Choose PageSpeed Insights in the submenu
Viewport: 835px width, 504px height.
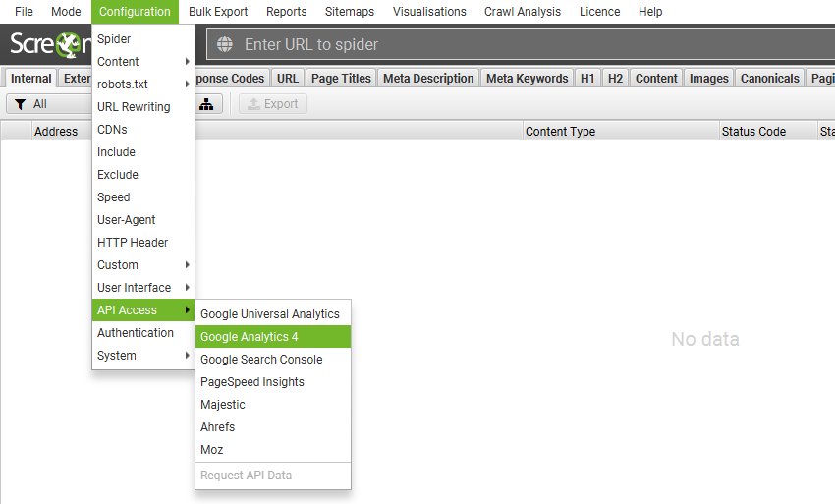[252, 382]
